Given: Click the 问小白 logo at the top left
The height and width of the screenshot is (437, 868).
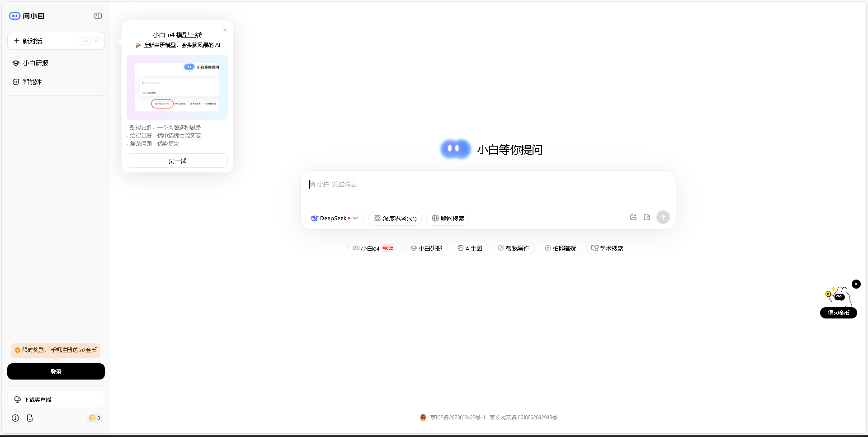Looking at the screenshot, I should [26, 16].
